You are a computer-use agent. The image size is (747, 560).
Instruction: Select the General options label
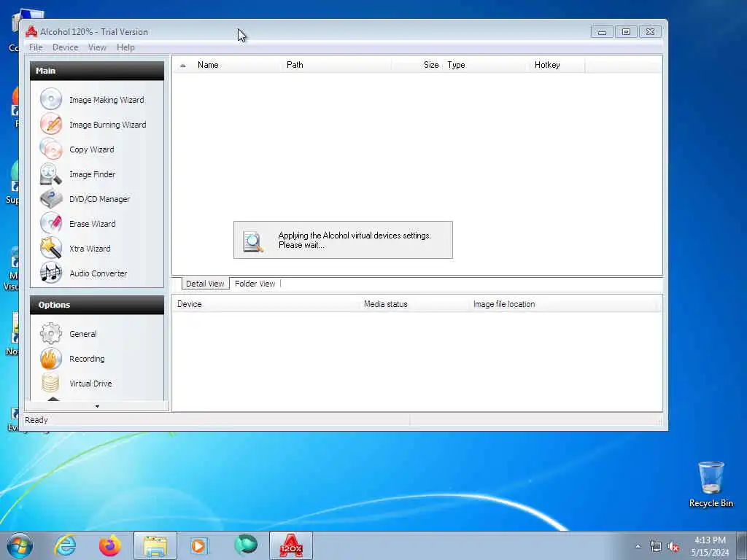83,334
